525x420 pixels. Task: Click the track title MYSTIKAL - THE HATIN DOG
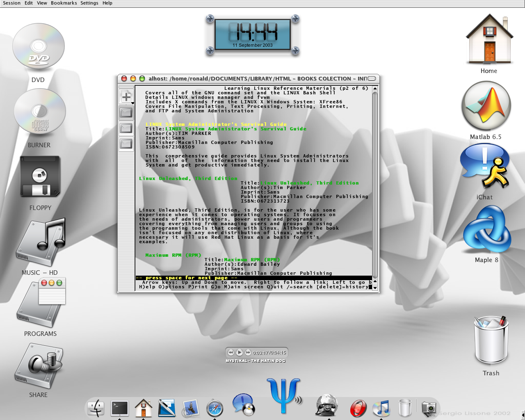256,361
